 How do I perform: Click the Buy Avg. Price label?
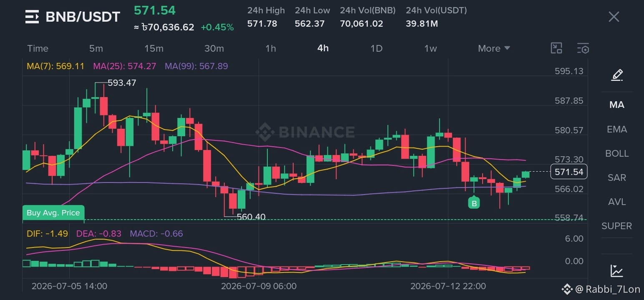(x=53, y=213)
